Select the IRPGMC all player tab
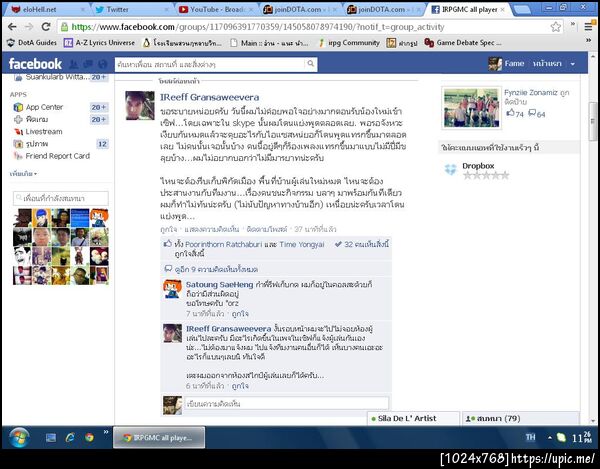This screenshot has width=600, height=469. [468, 10]
